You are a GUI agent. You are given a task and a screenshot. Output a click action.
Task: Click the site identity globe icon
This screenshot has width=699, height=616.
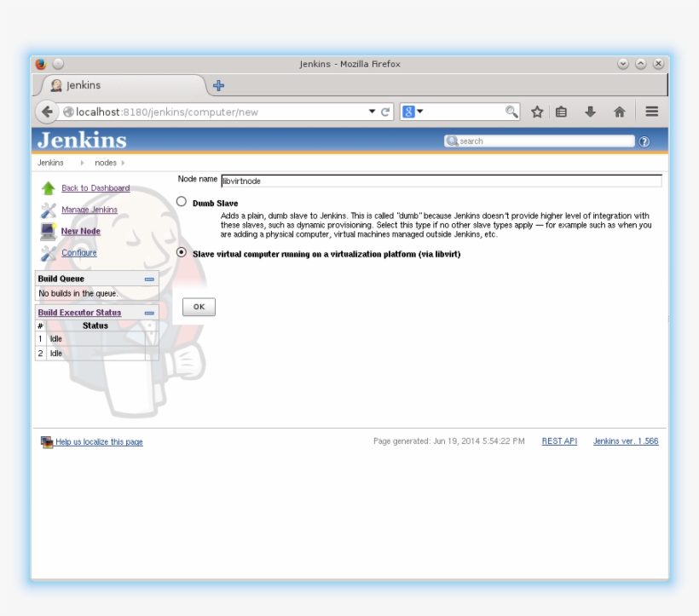(x=68, y=112)
